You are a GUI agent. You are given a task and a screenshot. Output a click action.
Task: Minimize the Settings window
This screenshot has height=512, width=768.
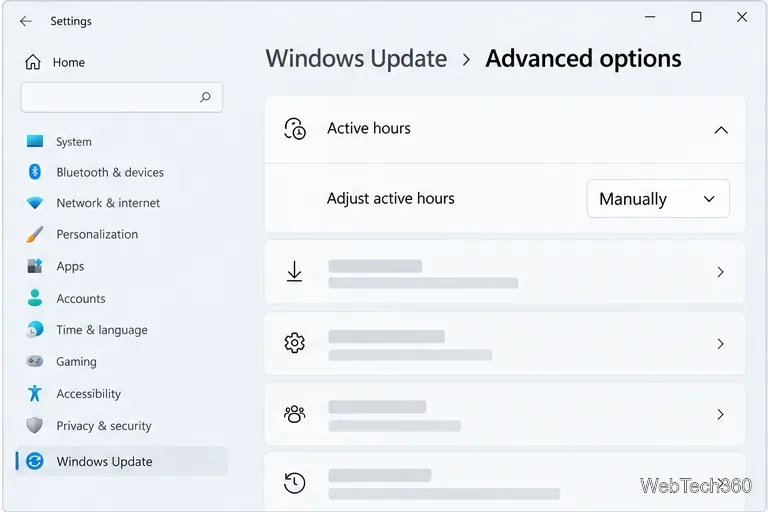650,17
